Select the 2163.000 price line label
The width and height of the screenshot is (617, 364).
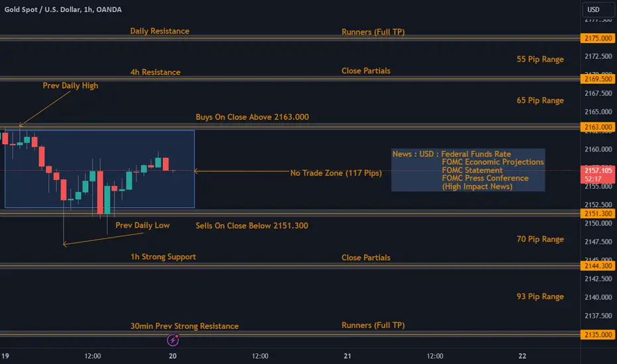(x=598, y=127)
